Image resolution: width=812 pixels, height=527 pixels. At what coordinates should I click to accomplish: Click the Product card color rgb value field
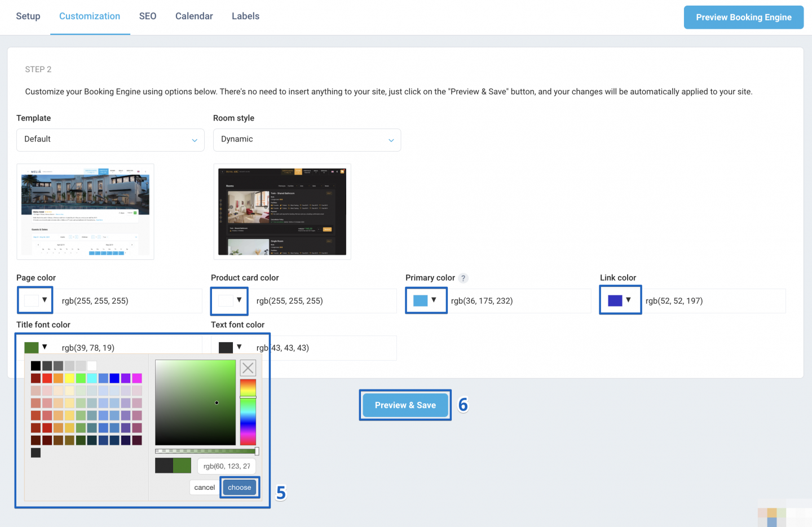tap(323, 301)
